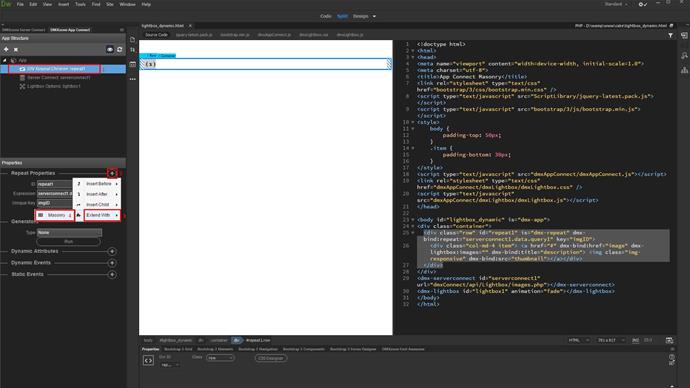Select the lightbox_dynamic.html document tab
The image size is (690, 388).
pos(163,26)
